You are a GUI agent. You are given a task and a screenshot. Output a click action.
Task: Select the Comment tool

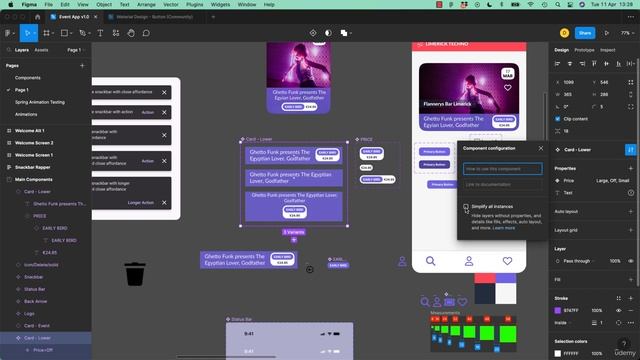click(146, 33)
